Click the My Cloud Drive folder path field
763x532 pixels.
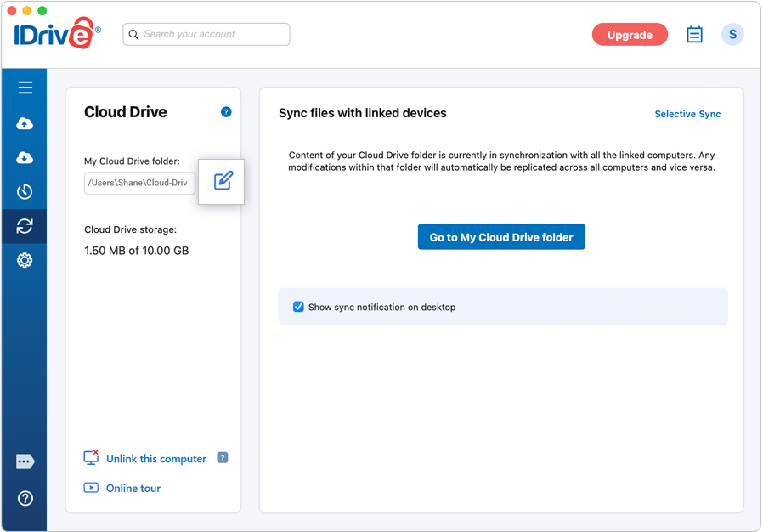pos(139,183)
